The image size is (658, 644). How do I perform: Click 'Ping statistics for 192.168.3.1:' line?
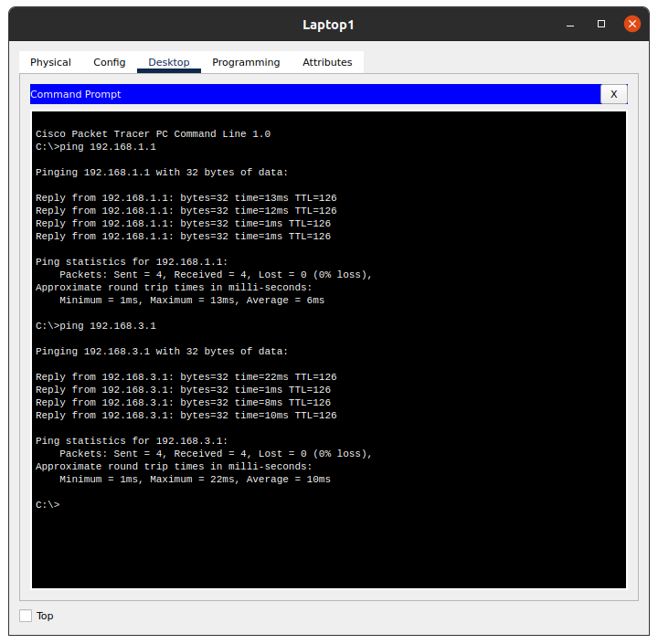coord(132,441)
